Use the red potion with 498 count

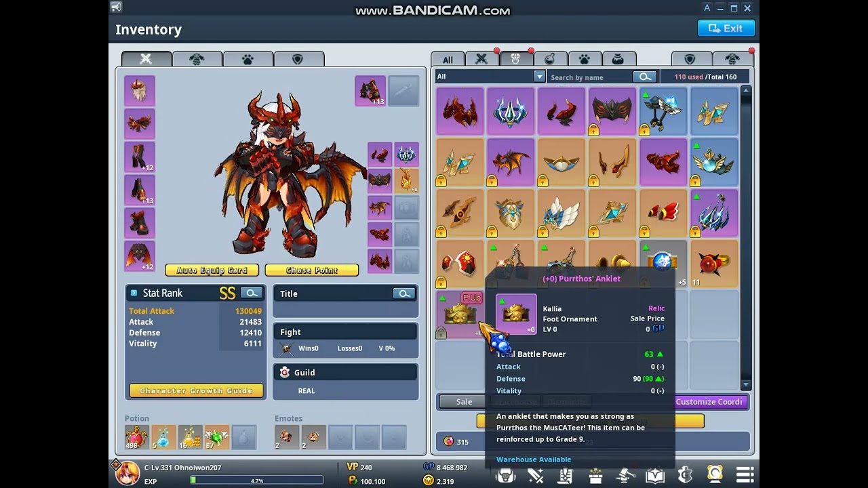click(x=136, y=437)
